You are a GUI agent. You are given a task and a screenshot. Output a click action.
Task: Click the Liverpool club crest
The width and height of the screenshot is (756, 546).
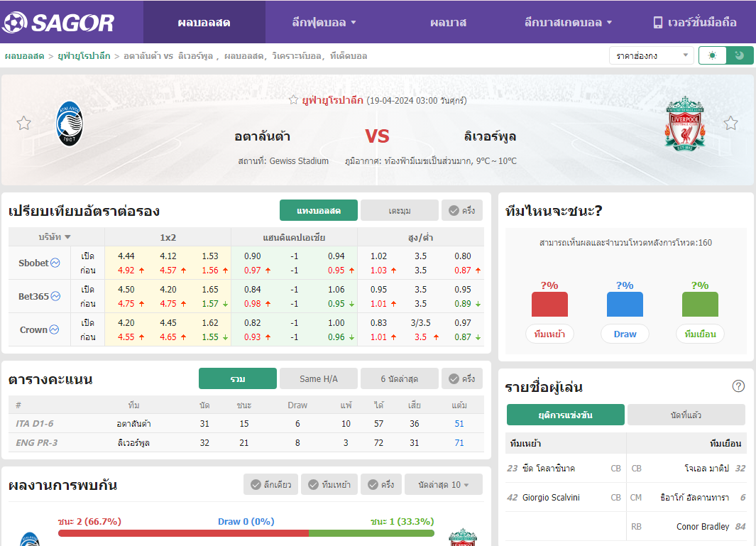pos(684,124)
